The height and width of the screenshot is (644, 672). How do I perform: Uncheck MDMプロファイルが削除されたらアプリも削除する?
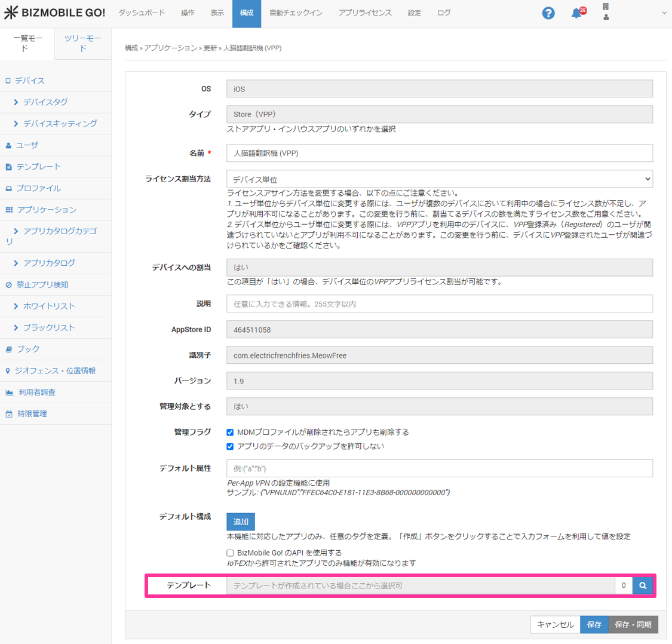pyautogui.click(x=230, y=432)
